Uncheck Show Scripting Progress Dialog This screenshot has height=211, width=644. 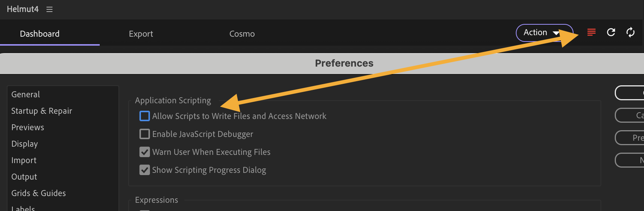tap(145, 170)
